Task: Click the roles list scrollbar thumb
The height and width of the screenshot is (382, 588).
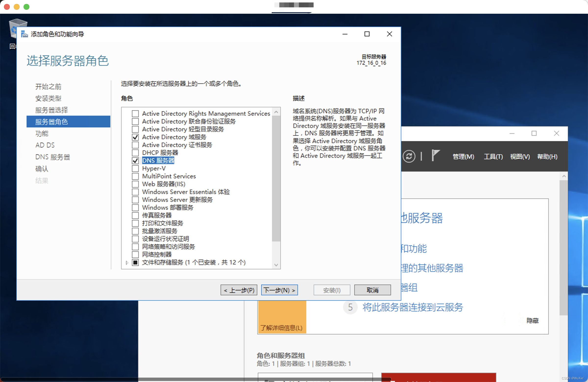Action: [x=276, y=179]
